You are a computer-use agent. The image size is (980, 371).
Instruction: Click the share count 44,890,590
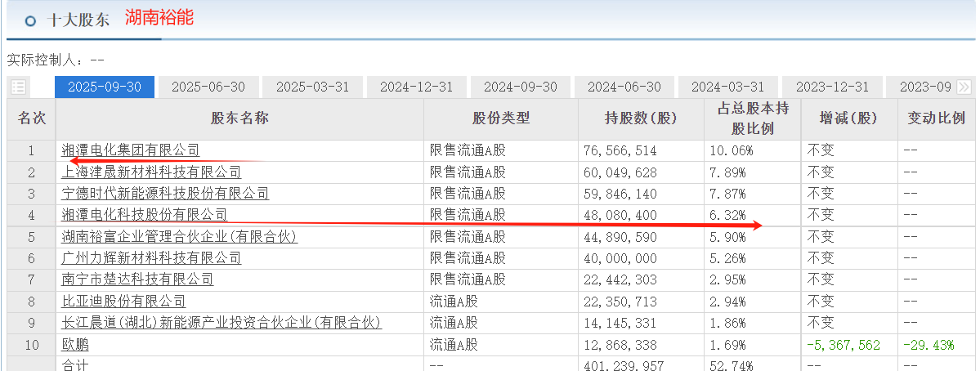point(620,237)
